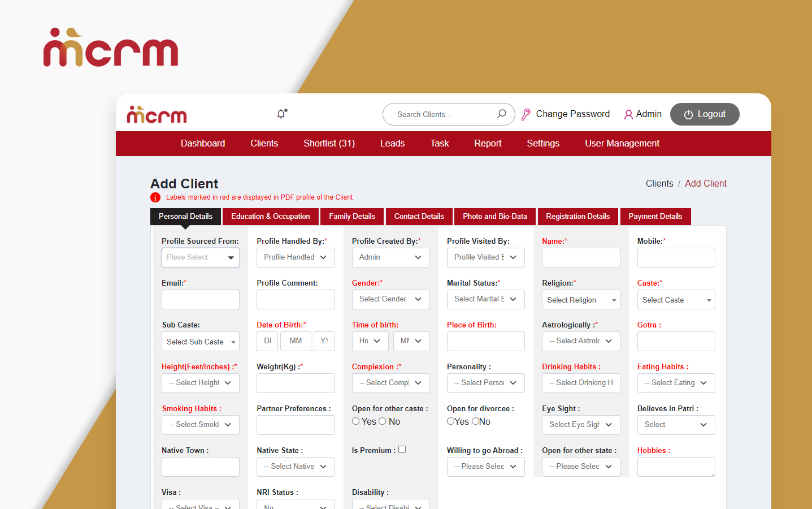Image resolution: width=812 pixels, height=509 pixels.
Task: Click the key icon next to Change Password
Action: (x=527, y=114)
